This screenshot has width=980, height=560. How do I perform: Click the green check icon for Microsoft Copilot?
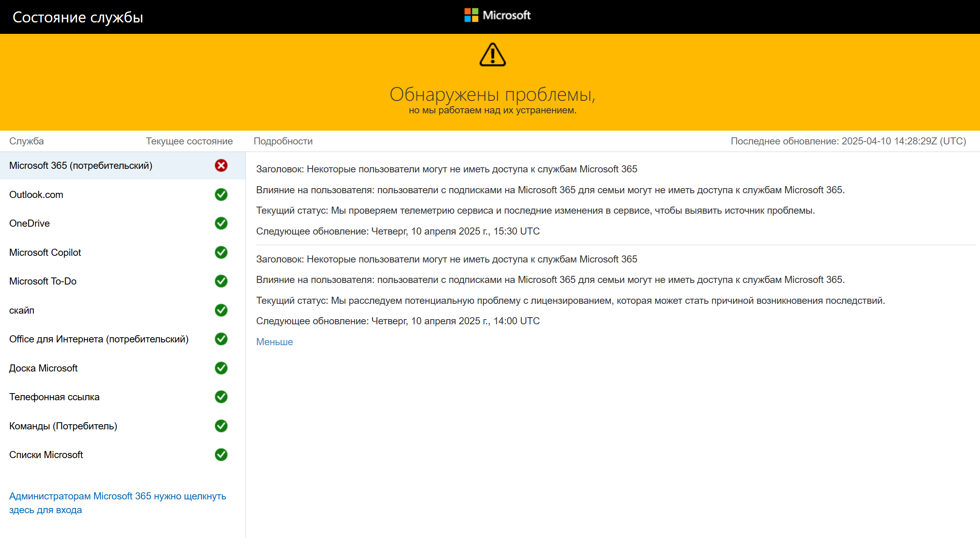pos(221,252)
